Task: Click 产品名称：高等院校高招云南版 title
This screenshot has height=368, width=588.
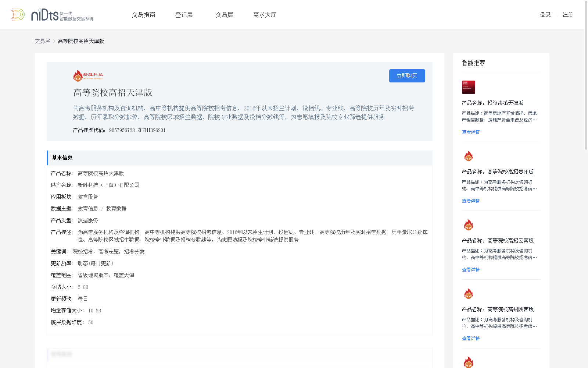Action: 498,241
